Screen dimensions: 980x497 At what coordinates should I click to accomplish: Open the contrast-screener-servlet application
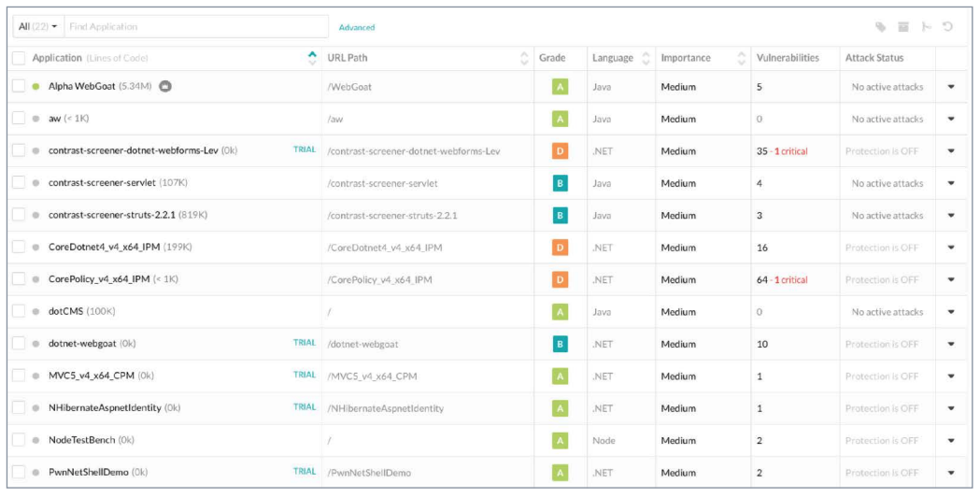coord(102,184)
